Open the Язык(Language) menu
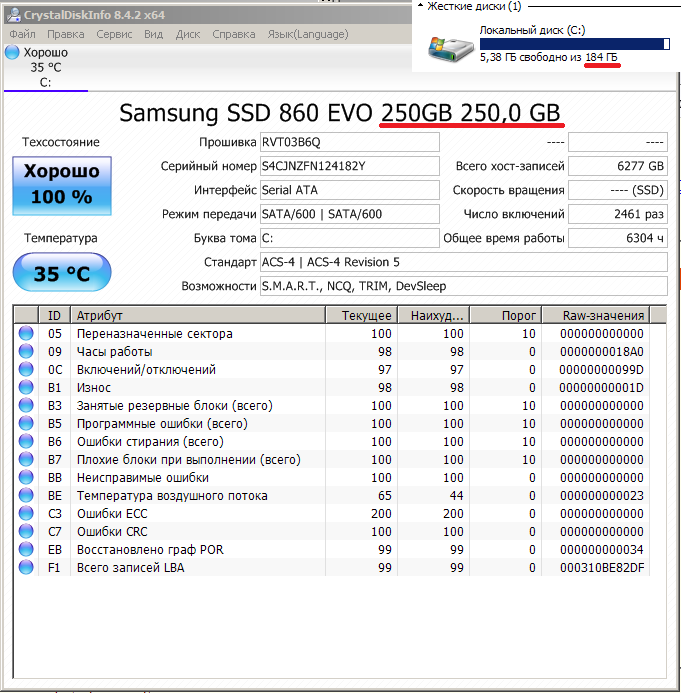The image size is (681, 693). pos(308,34)
